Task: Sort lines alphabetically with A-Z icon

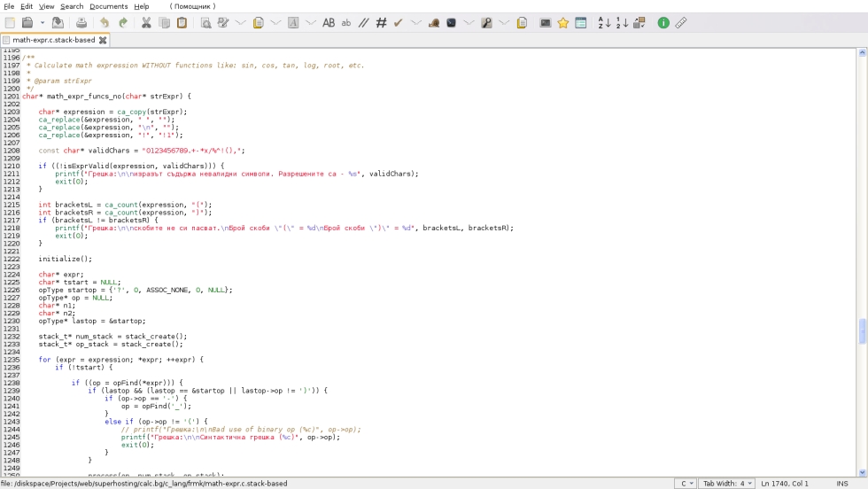Action: [x=604, y=23]
